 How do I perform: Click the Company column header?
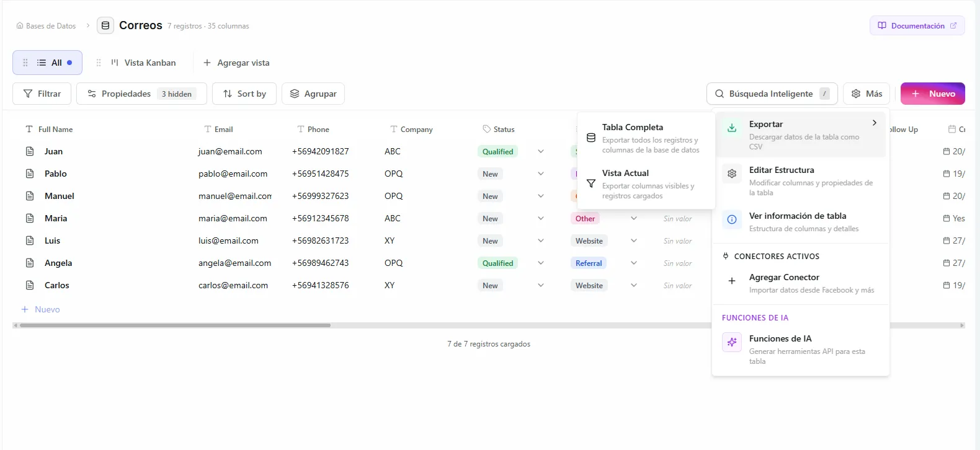(411, 129)
